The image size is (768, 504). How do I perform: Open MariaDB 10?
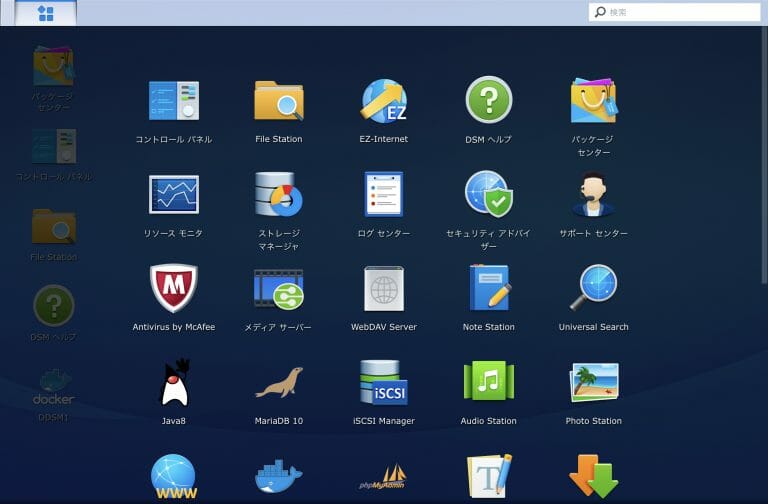tap(279, 395)
